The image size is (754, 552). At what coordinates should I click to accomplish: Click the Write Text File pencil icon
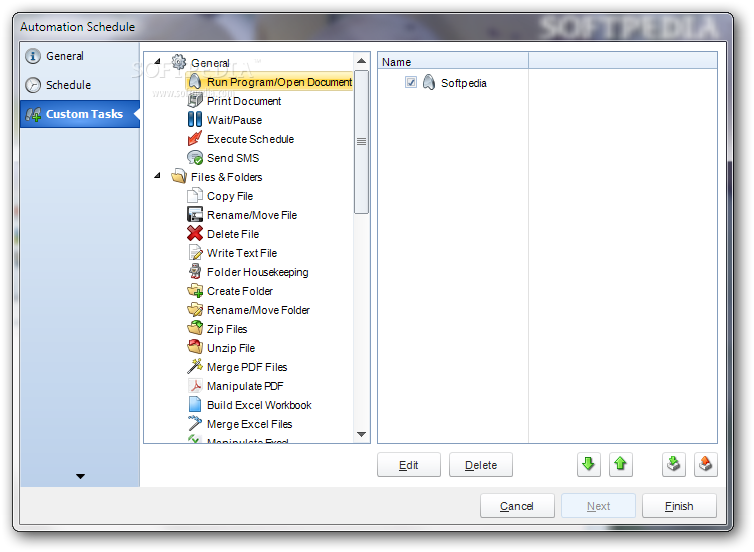coord(195,252)
